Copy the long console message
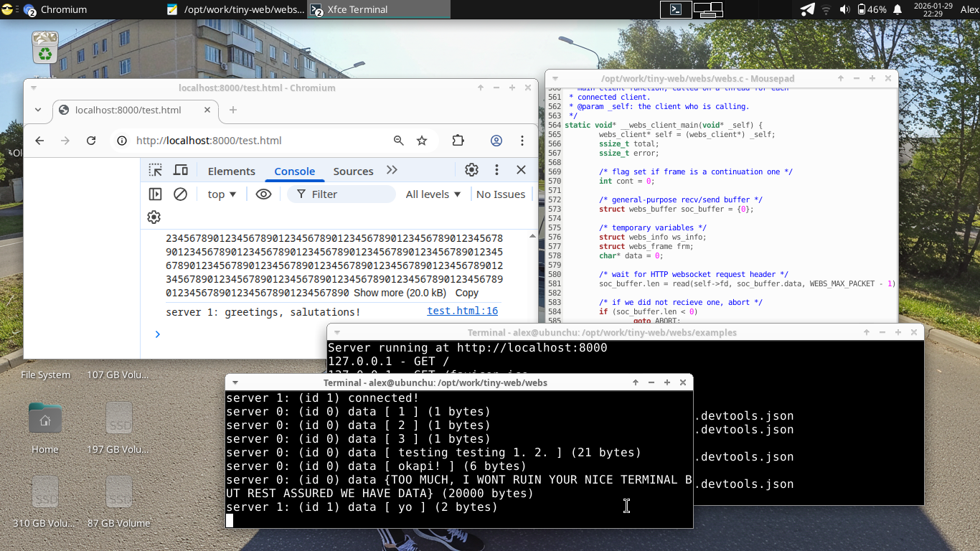 pos(466,293)
